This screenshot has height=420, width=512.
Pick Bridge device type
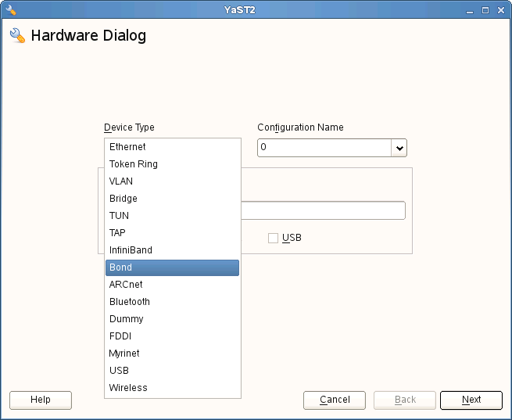[173, 199]
